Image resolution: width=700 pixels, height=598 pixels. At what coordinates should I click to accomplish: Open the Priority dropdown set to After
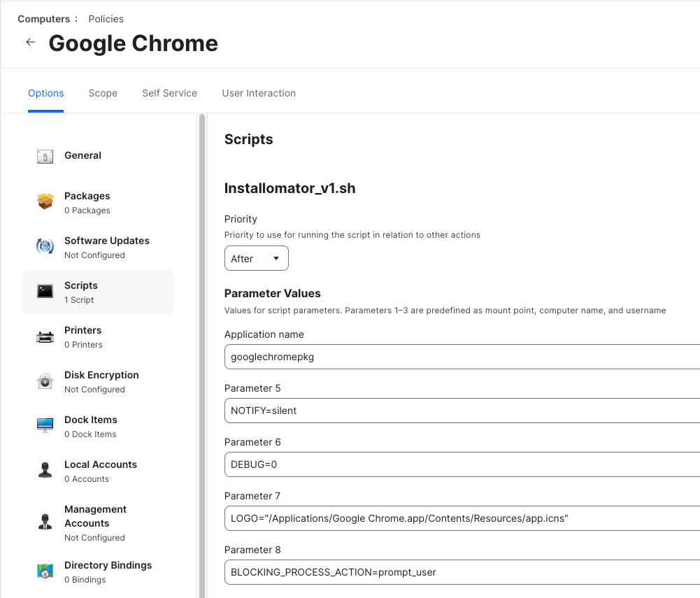256,258
